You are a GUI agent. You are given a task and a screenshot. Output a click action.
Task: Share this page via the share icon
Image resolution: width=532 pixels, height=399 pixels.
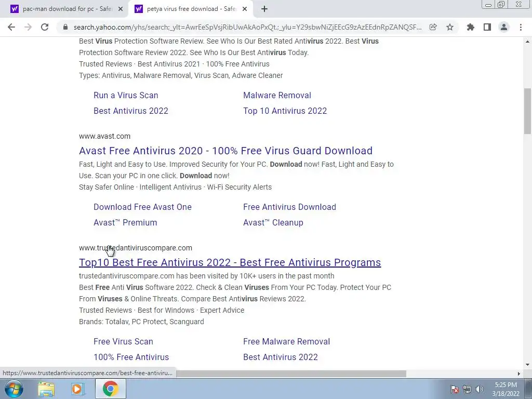click(x=433, y=27)
